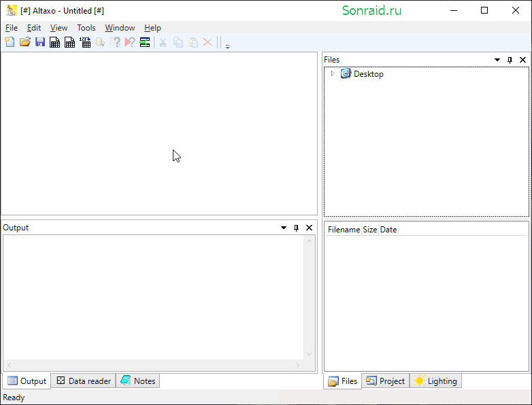Screen dimensions: 532x405
Task: Sort by the Size column header
Action: (x=370, y=230)
